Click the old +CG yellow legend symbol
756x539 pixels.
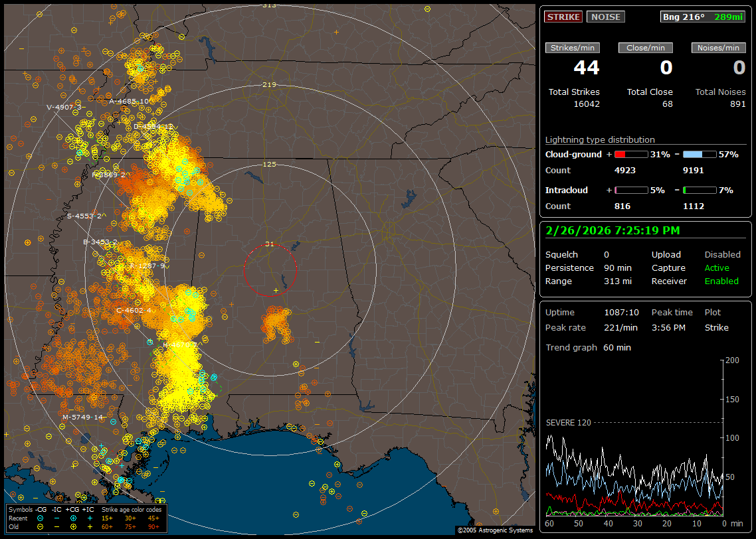coord(73,526)
